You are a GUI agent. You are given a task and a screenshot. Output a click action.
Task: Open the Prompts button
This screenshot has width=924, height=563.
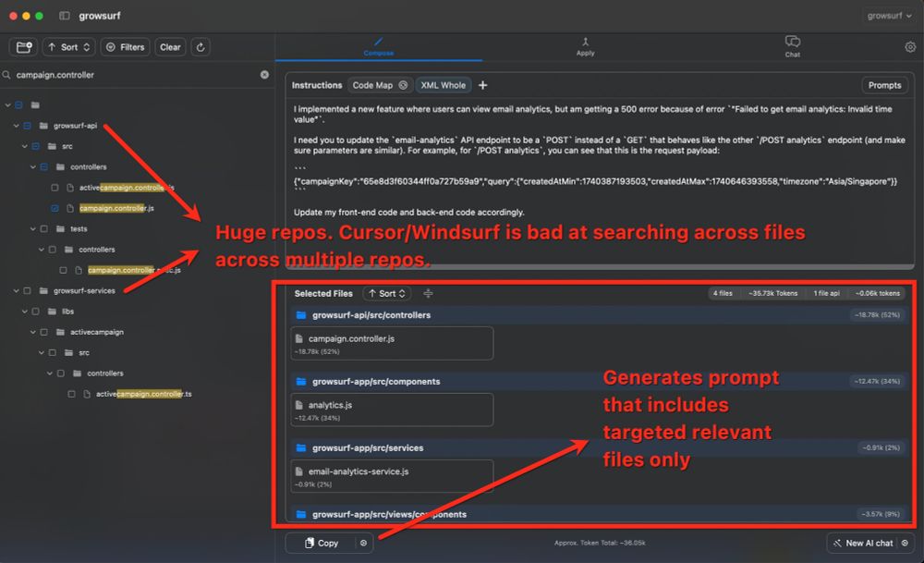884,85
